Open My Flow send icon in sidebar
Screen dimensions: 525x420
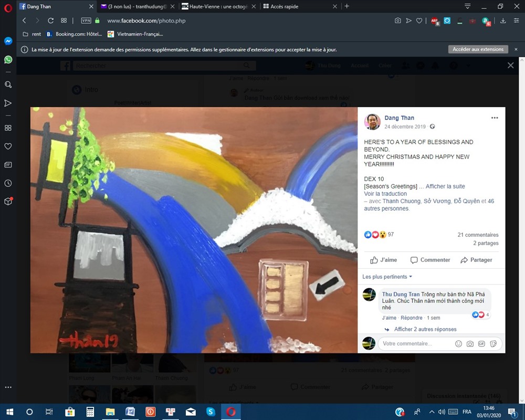(x=8, y=103)
